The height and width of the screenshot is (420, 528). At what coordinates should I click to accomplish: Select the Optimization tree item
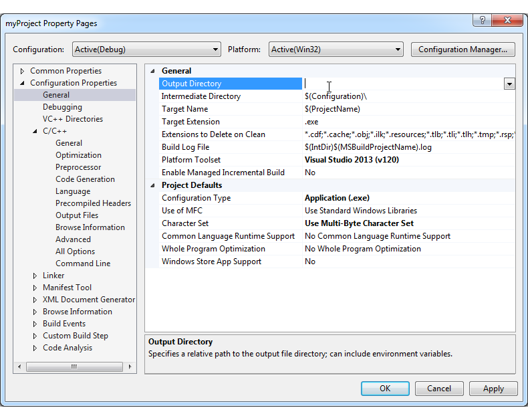click(78, 155)
